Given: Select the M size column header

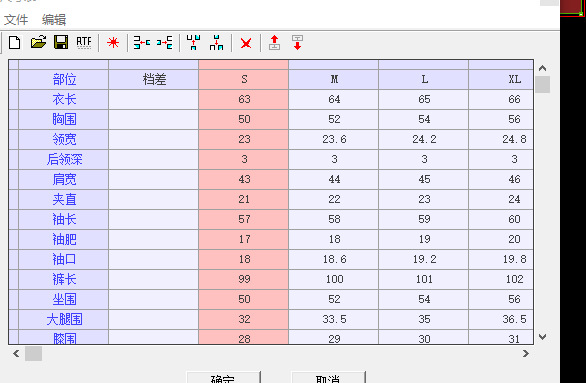Looking at the screenshot, I should [334, 79].
